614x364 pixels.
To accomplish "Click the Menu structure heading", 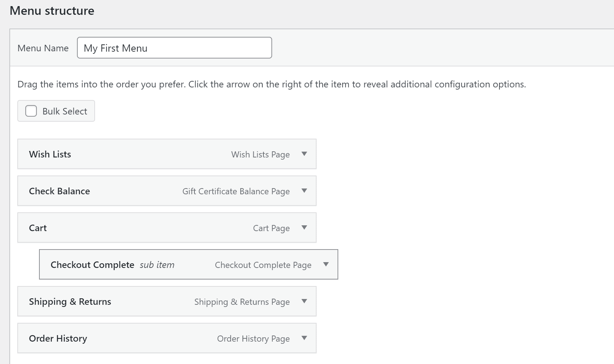I will click(x=52, y=10).
